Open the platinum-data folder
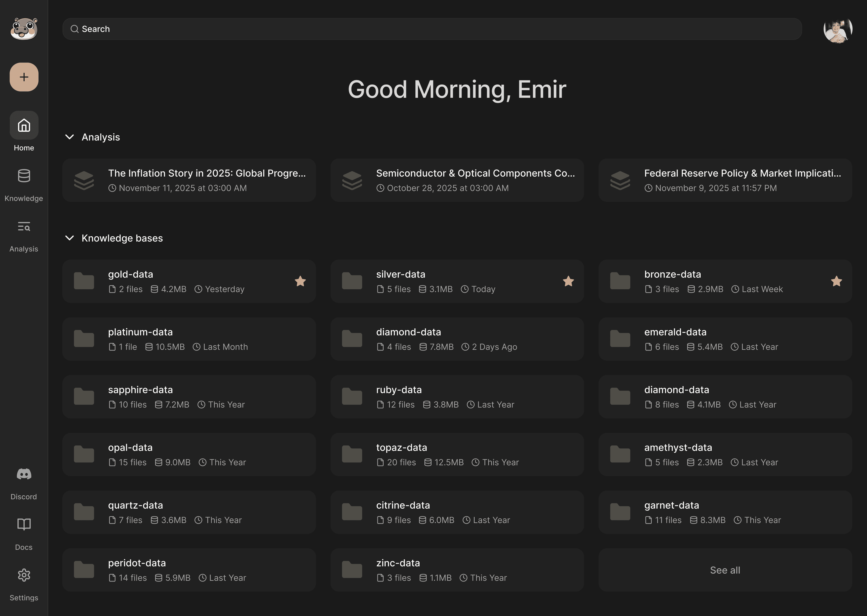 [x=189, y=339]
